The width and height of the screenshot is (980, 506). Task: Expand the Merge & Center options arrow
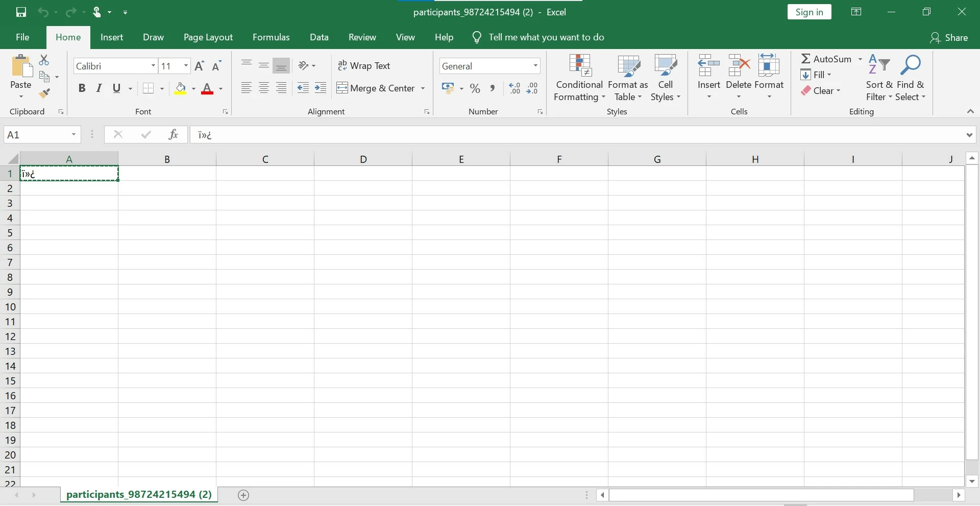423,88
